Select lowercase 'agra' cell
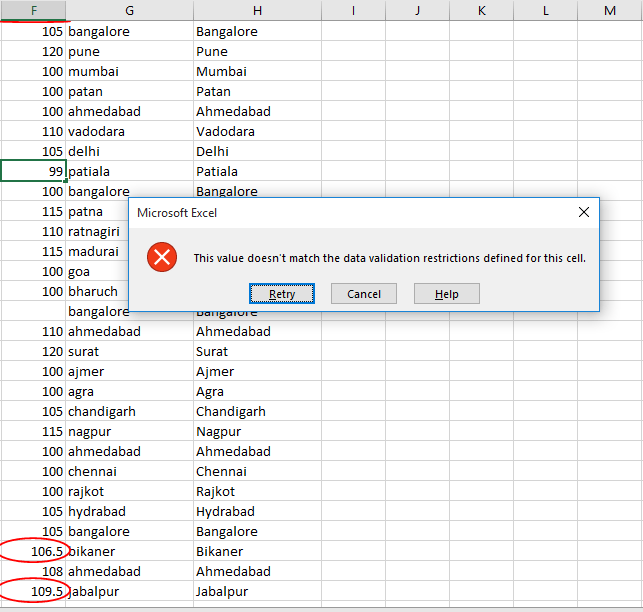Image resolution: width=643 pixels, height=612 pixels. [x=129, y=391]
